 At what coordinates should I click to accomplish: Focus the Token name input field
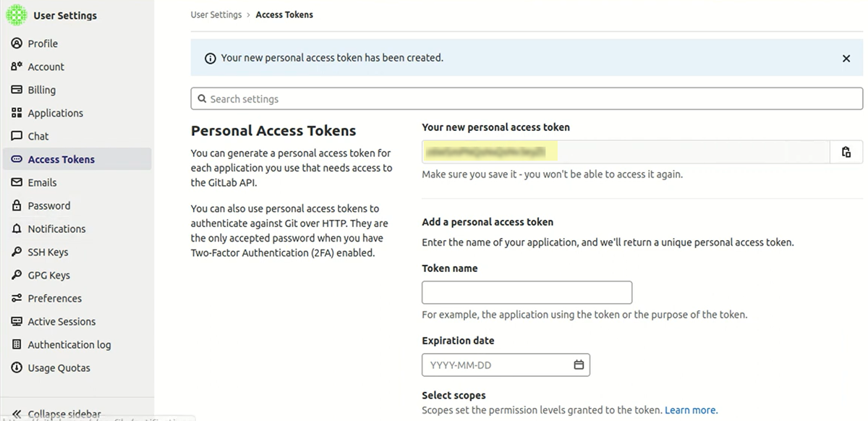tap(527, 292)
